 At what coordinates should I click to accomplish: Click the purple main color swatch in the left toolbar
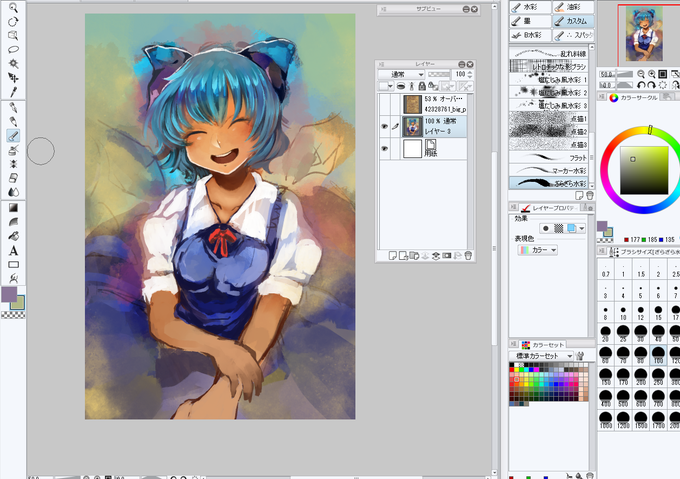(9, 294)
